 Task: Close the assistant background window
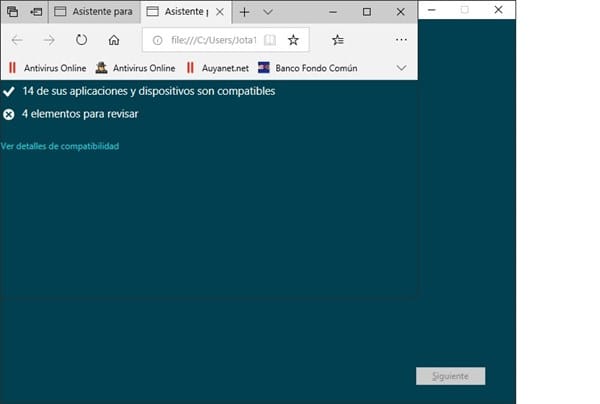click(x=498, y=10)
